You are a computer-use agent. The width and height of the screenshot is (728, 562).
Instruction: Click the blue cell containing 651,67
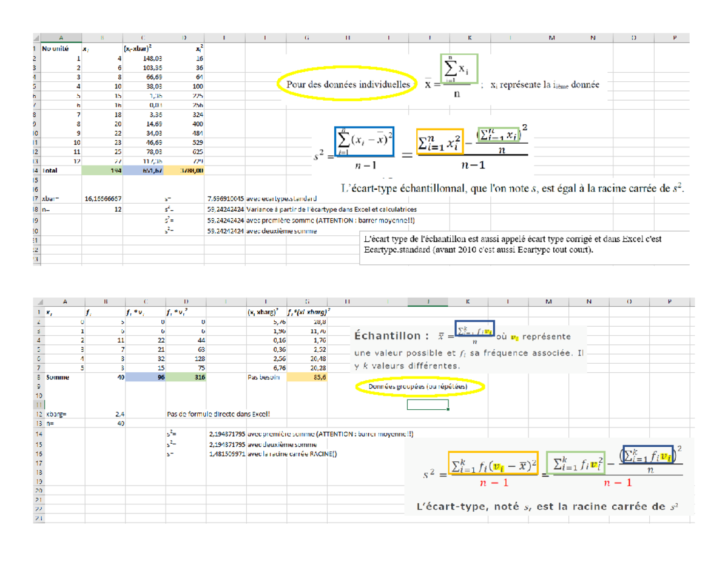click(x=144, y=172)
